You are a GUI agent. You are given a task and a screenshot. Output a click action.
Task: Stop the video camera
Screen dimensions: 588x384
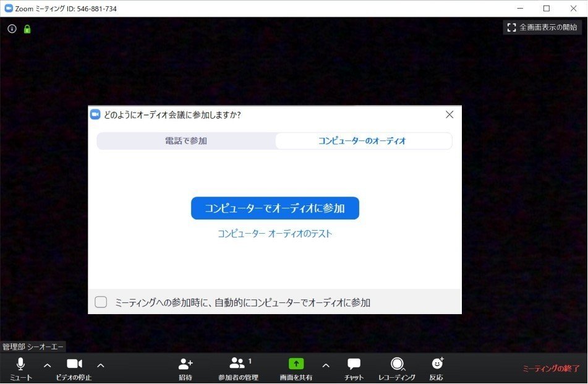point(74,367)
